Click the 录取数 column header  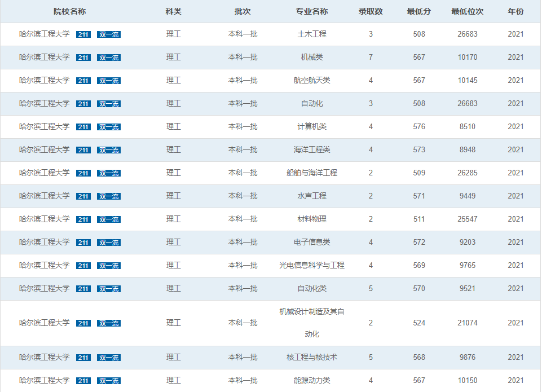click(x=371, y=11)
